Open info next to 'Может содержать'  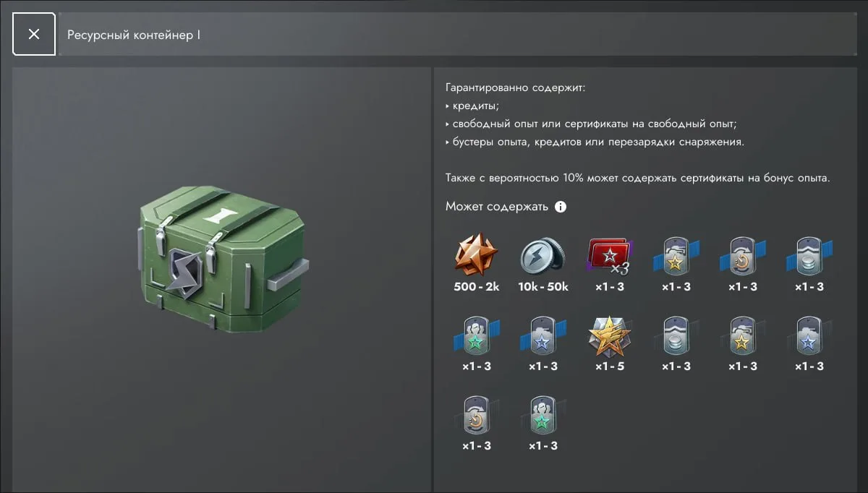click(560, 207)
